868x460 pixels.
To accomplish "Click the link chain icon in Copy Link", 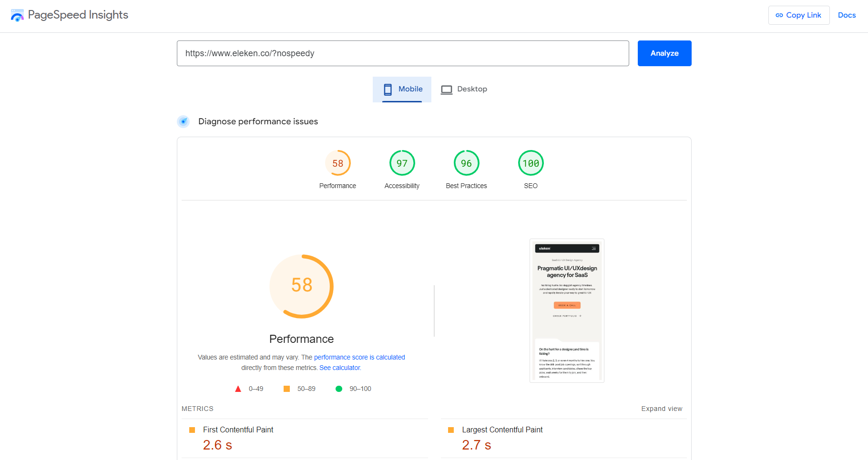I will point(779,15).
